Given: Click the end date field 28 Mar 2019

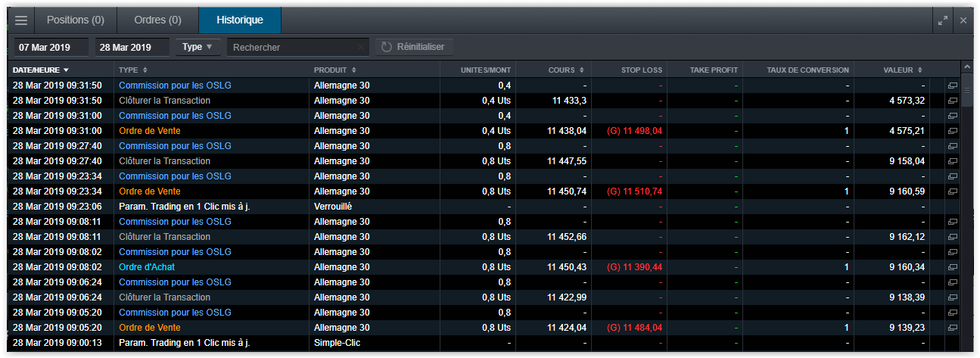Looking at the screenshot, I should (132, 47).
